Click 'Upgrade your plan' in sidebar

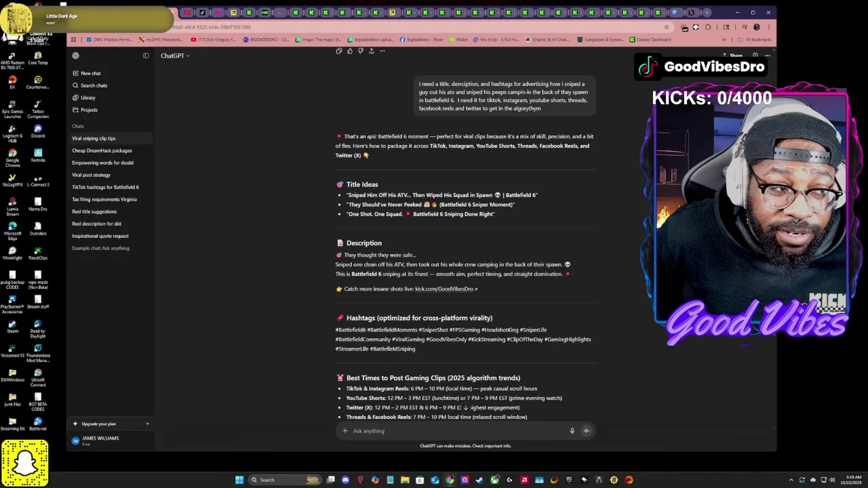[111, 424]
